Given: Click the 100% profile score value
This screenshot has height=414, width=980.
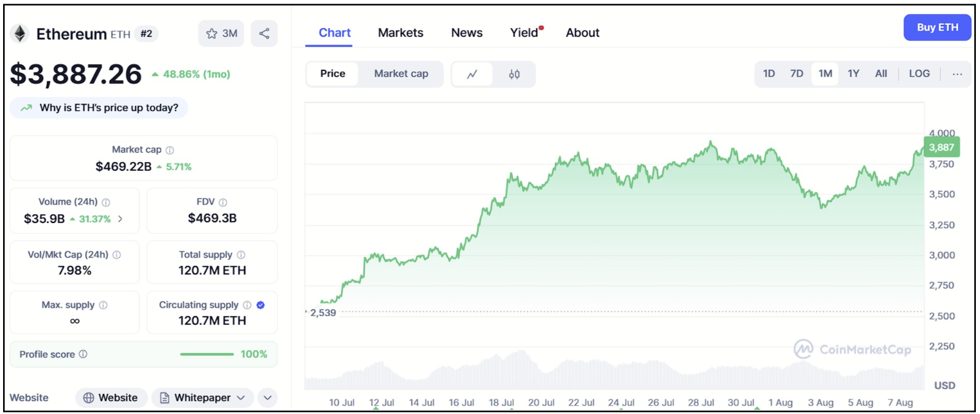Looking at the screenshot, I should 254,354.
